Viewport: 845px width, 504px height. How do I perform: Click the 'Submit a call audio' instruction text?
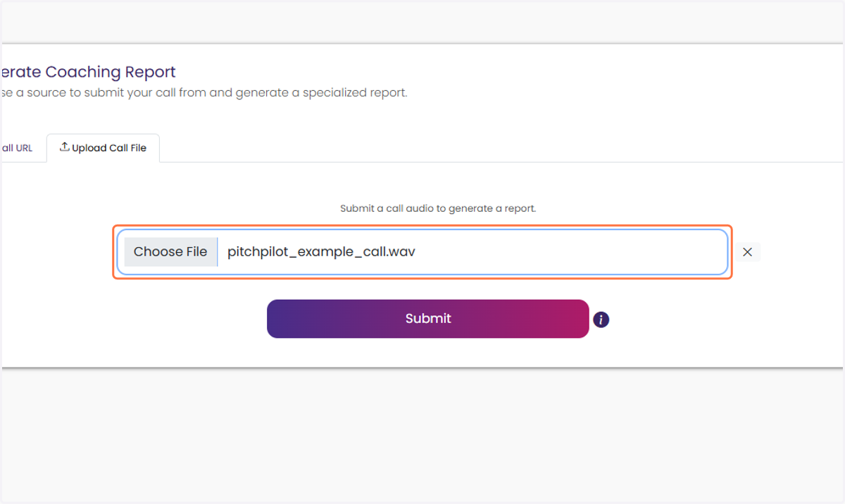[x=438, y=208]
